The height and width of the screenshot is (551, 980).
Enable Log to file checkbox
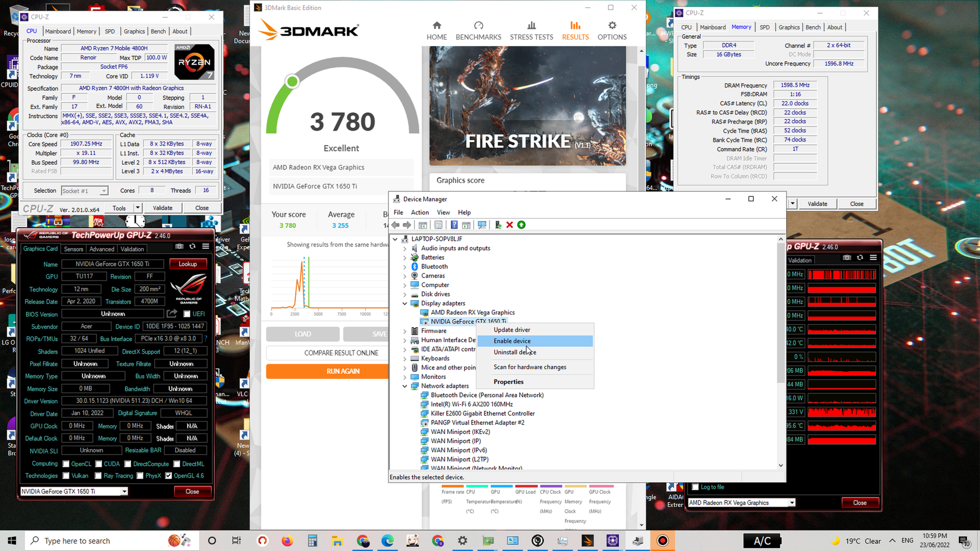(695, 487)
